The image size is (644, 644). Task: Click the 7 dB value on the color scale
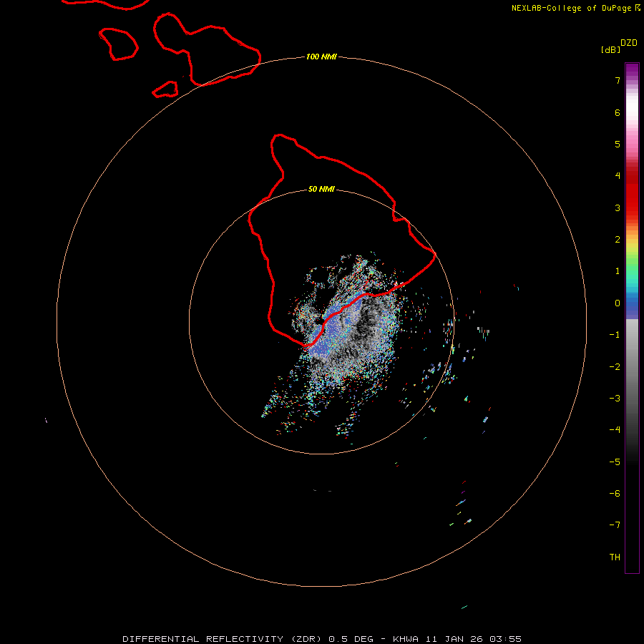tap(618, 80)
